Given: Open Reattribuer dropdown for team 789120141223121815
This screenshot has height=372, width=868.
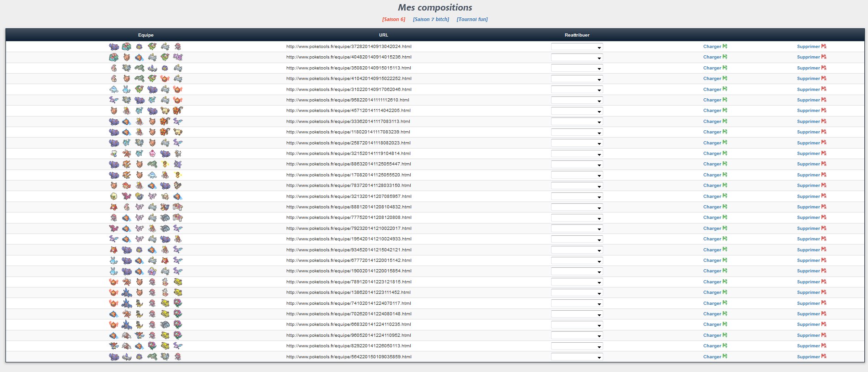Looking at the screenshot, I should (577, 282).
